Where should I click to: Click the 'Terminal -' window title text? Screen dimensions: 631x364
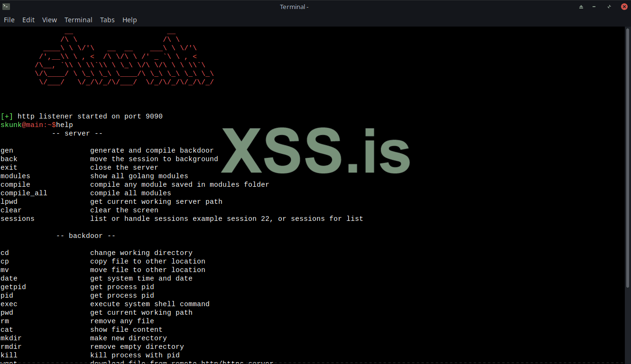click(x=294, y=7)
